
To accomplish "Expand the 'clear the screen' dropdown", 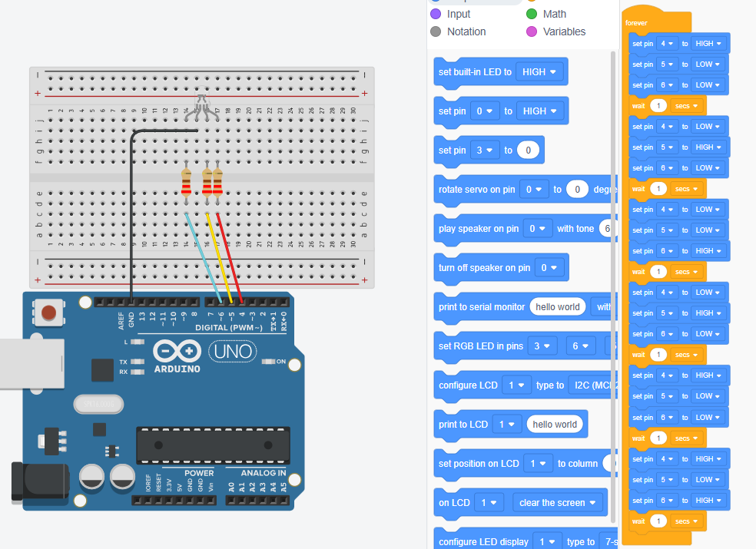I will pos(557,503).
